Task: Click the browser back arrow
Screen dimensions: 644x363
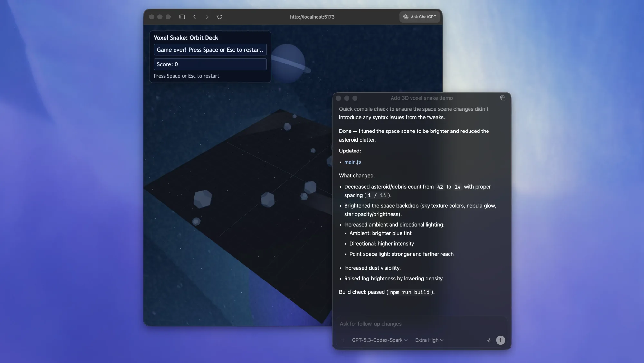Action: (x=194, y=17)
